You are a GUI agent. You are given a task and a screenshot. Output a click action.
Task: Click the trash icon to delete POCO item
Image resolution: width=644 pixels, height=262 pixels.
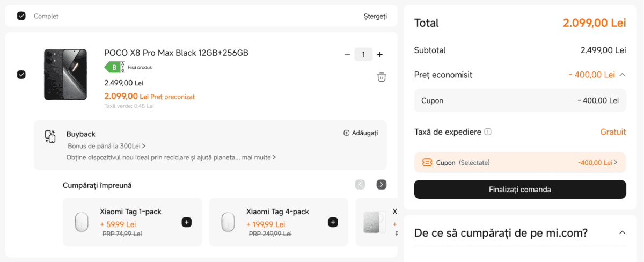point(381,77)
